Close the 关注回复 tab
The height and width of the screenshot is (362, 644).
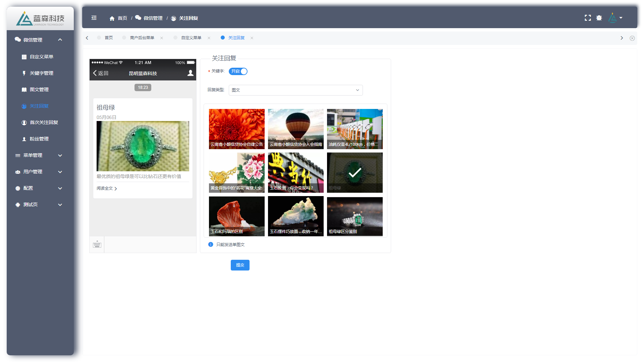click(x=252, y=38)
